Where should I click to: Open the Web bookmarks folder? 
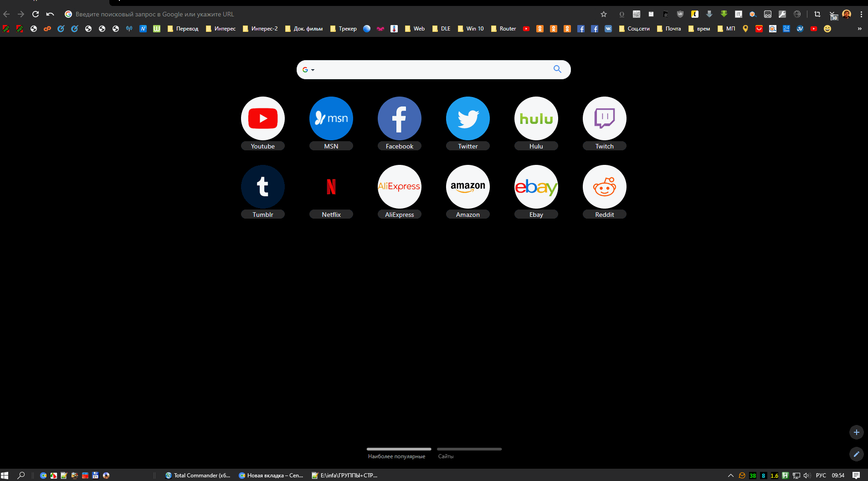(415, 29)
